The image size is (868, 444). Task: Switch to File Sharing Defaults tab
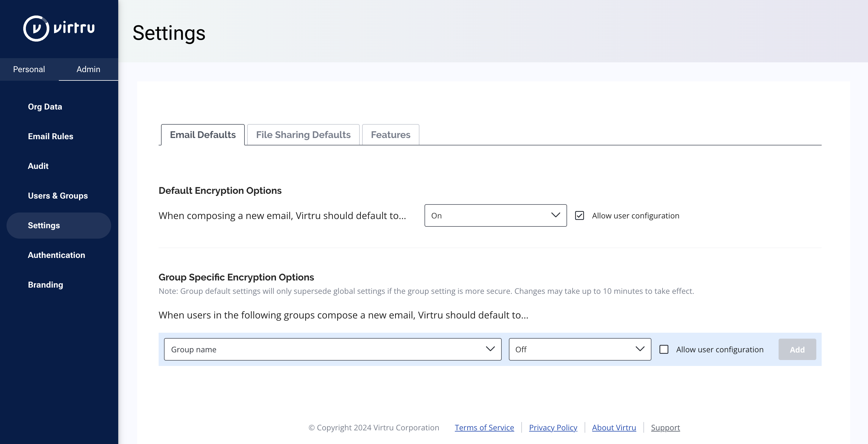pyautogui.click(x=303, y=135)
